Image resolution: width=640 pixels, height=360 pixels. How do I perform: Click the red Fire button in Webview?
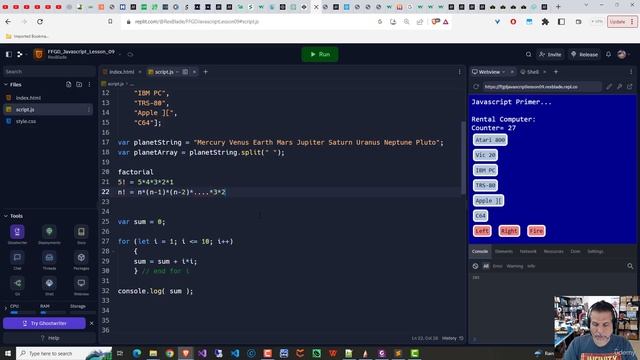pos(536,231)
